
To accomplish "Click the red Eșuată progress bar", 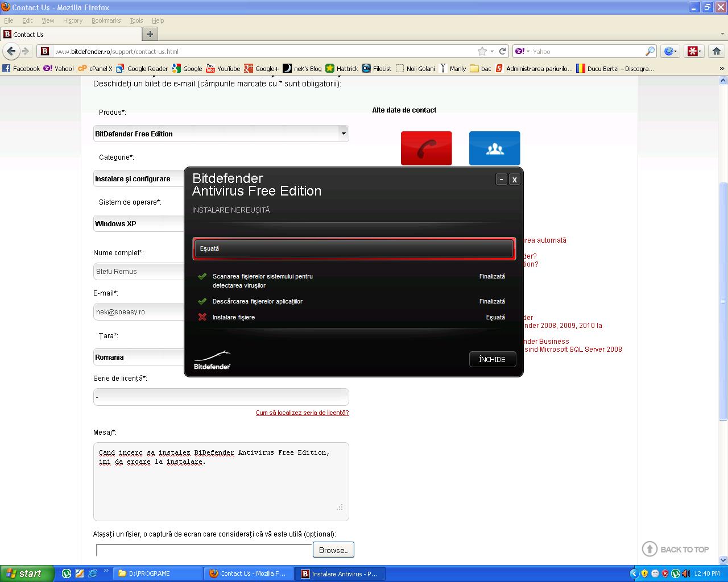I will tap(354, 248).
